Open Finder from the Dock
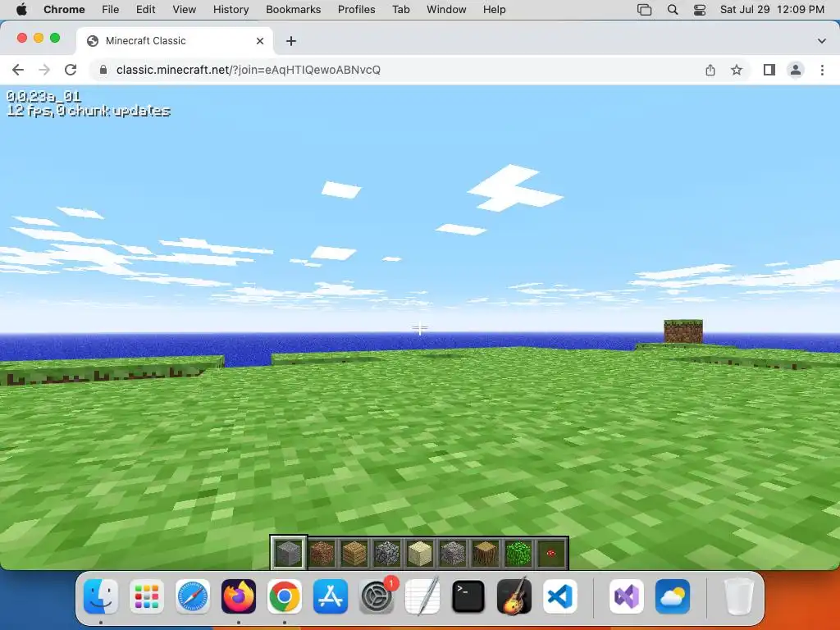This screenshot has width=840, height=630. [x=101, y=596]
